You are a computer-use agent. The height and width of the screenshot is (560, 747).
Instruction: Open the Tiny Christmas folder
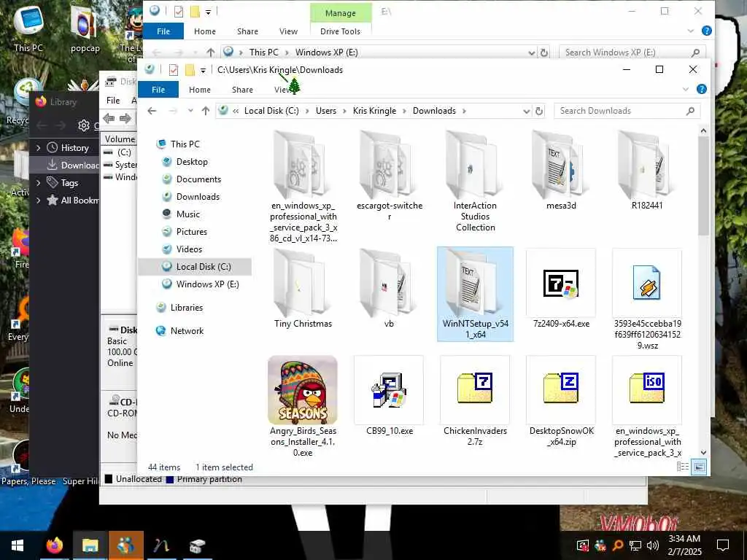303,289
